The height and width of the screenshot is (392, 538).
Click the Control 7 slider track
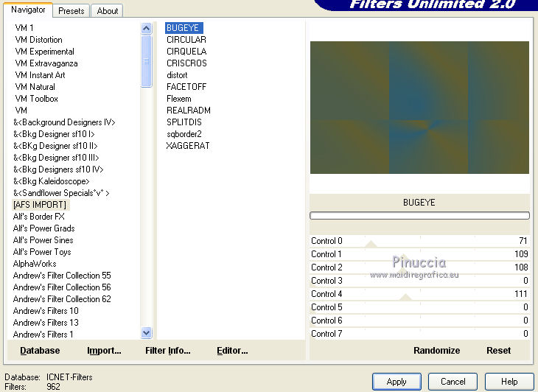click(419, 333)
